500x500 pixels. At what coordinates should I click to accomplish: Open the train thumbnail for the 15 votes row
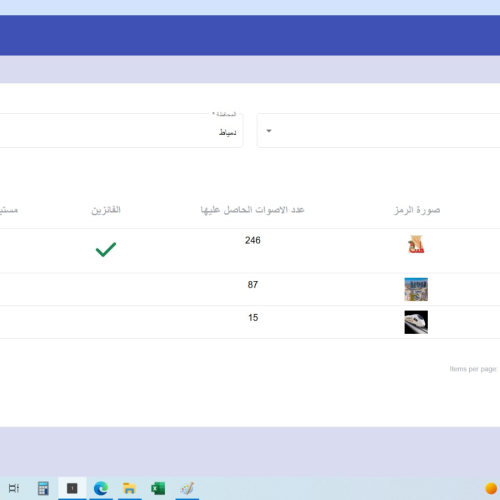pos(416,322)
